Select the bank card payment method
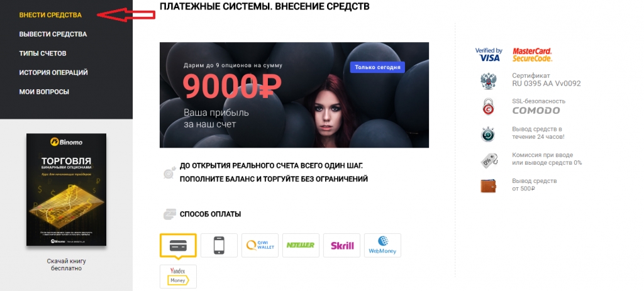Image resolution: width=644 pixels, height=291 pixels. tap(178, 246)
